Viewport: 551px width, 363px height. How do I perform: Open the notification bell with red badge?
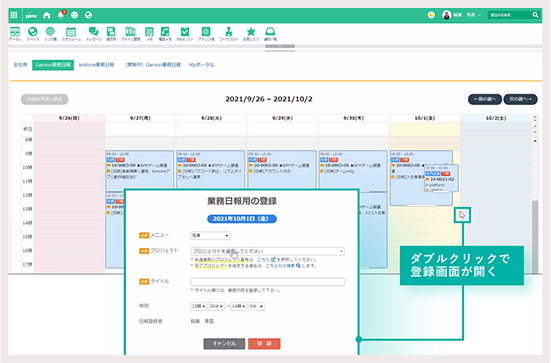61,15
